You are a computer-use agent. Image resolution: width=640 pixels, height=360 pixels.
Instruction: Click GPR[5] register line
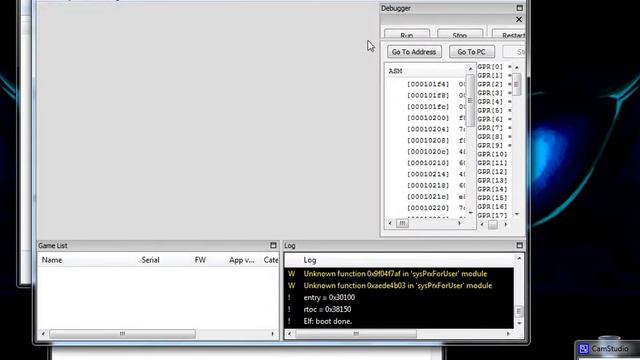(x=494, y=110)
